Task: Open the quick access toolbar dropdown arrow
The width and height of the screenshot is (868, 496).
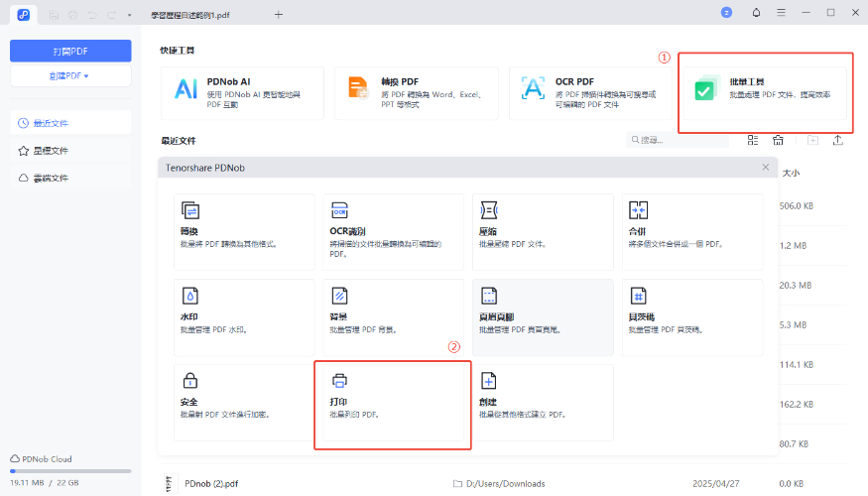Action: 129,15
